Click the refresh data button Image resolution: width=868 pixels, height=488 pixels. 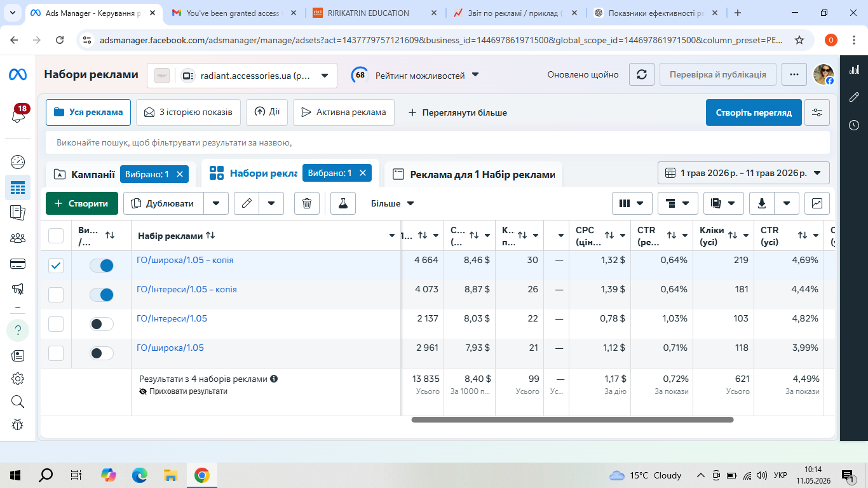641,74
